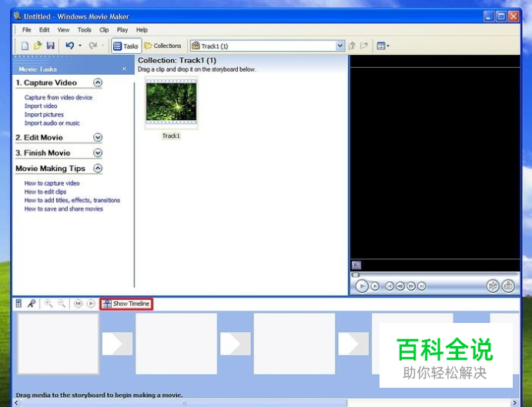The image size is (532, 407).
Task: Click the full screen monitor icon
Action: 356,265
